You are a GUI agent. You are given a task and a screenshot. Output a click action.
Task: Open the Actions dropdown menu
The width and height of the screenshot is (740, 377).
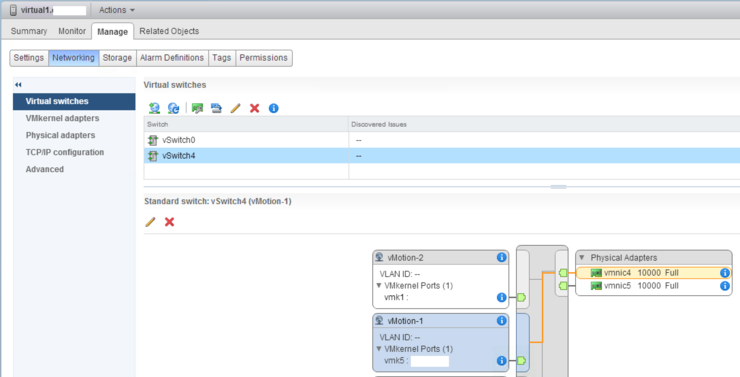point(117,10)
